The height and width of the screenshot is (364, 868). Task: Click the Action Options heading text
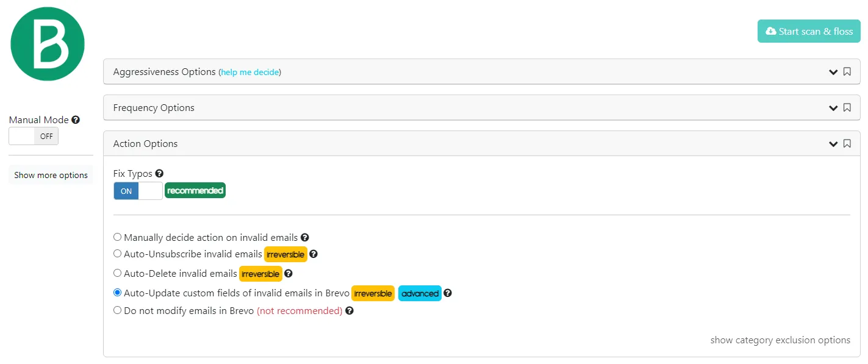pyautogui.click(x=146, y=144)
